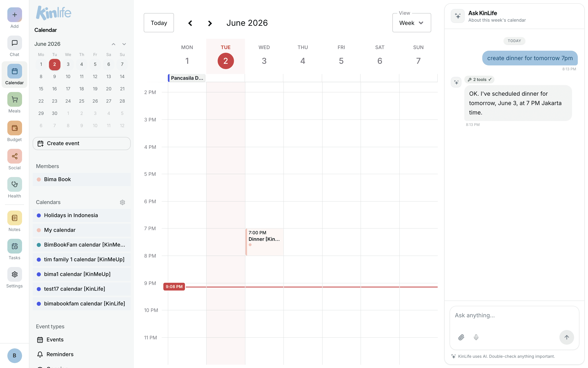This screenshot has width=588, height=368.
Task: Select June 15 in mini calendar
Action: click(41, 89)
